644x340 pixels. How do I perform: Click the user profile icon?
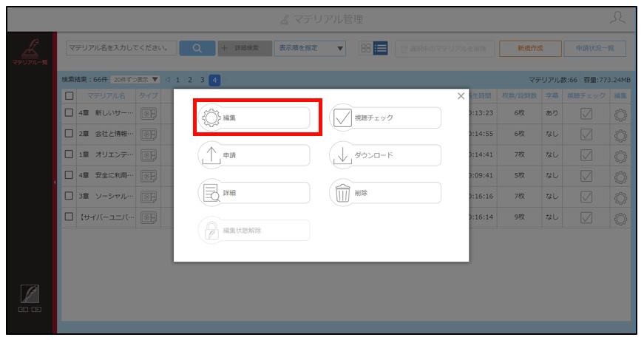[617, 18]
